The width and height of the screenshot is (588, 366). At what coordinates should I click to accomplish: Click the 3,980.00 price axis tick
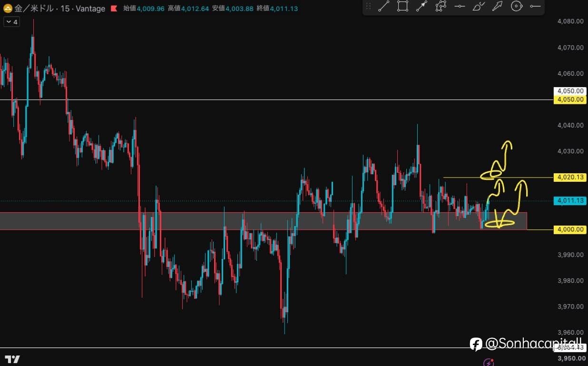[570, 281]
